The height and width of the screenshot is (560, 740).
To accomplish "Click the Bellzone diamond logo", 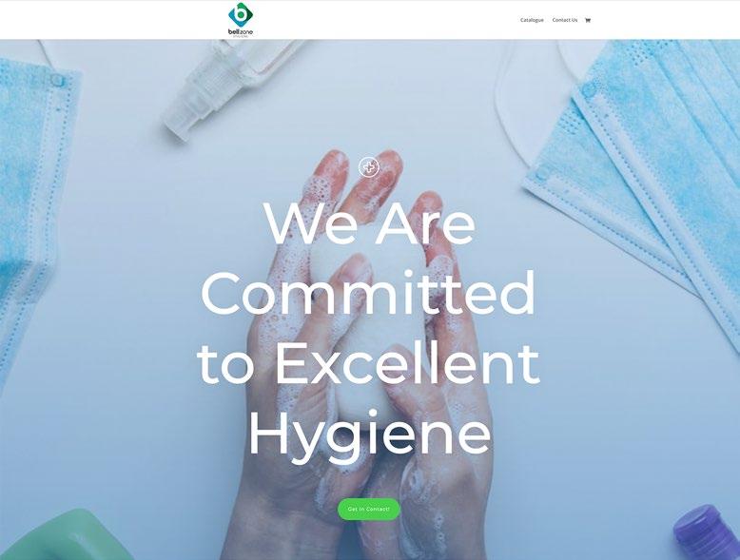I will (x=241, y=14).
